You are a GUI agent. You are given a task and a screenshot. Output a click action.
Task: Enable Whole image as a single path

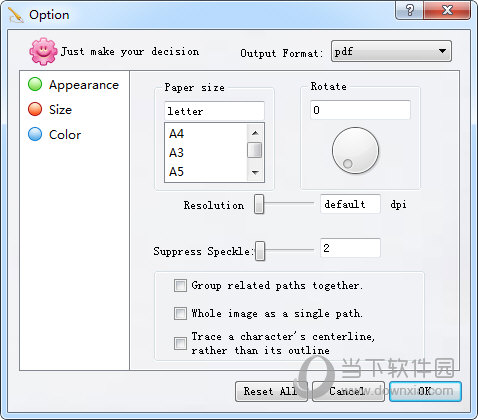click(x=180, y=313)
